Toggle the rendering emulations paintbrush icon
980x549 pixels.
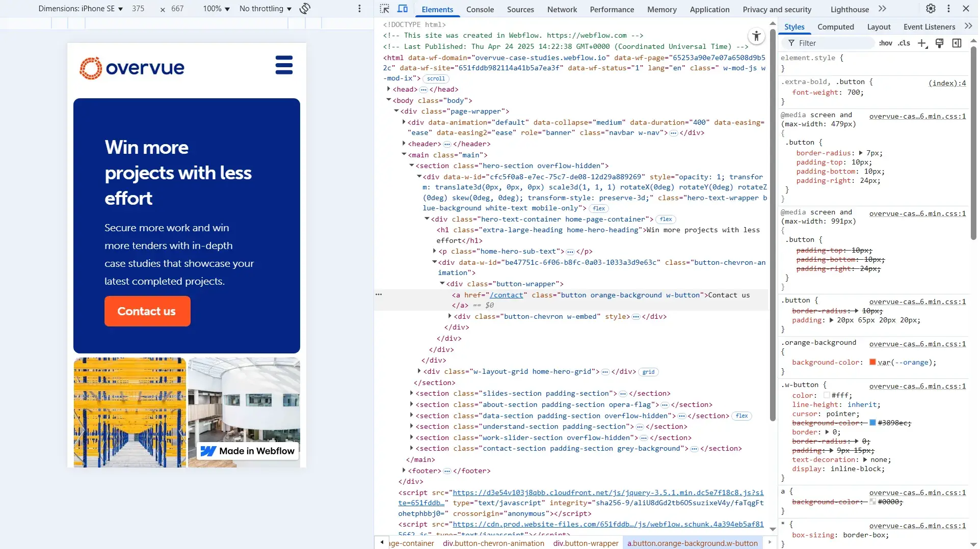click(x=940, y=43)
